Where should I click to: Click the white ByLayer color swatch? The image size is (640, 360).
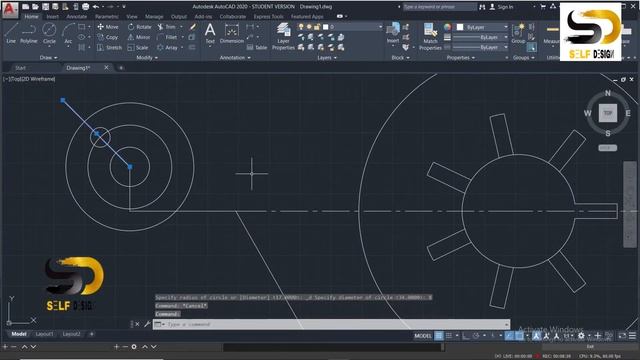(460, 27)
